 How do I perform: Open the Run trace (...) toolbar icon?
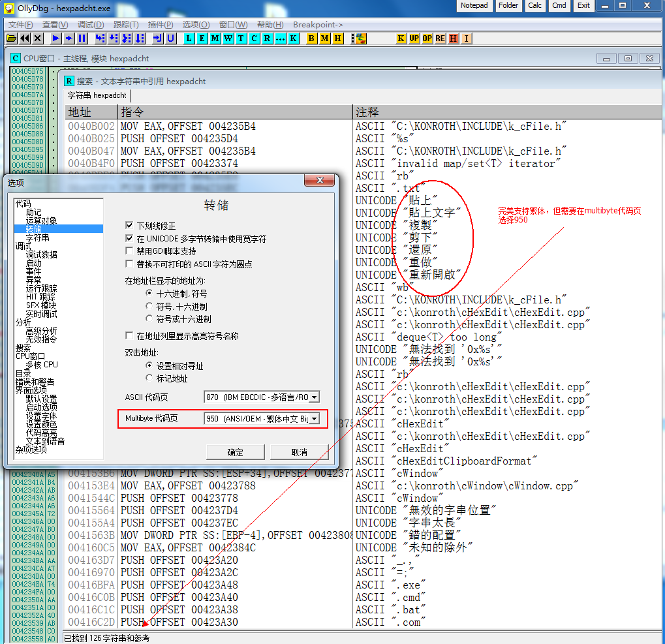281,38
